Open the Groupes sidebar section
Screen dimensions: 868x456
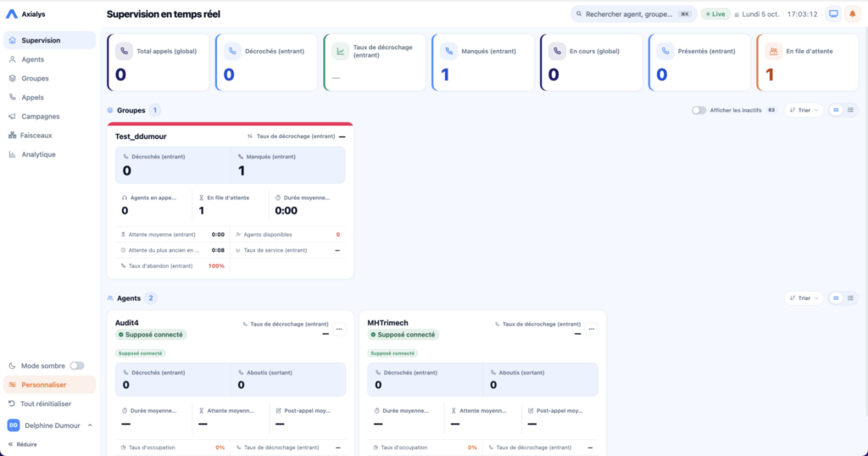tap(49, 79)
